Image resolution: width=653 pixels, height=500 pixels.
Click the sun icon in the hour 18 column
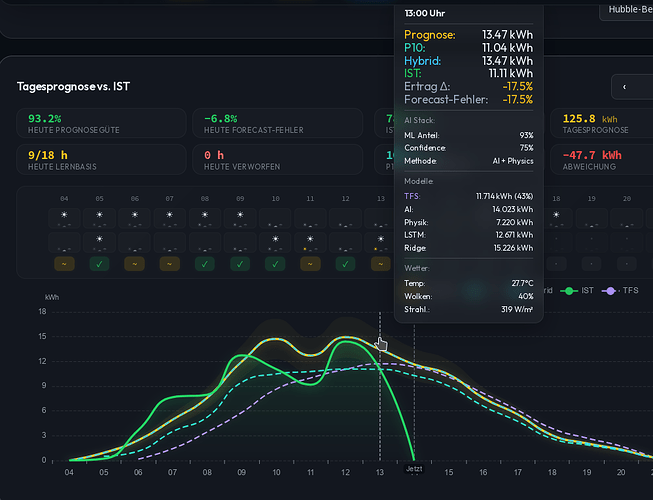(x=556, y=215)
